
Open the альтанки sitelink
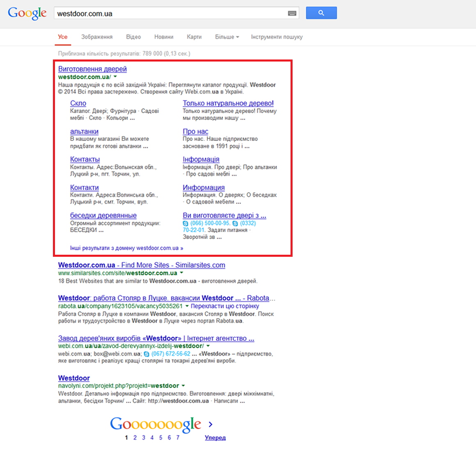(85, 131)
